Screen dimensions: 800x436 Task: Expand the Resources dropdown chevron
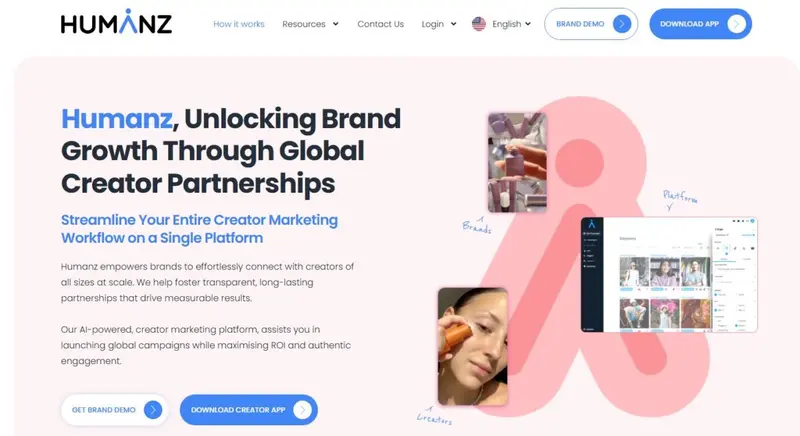click(335, 24)
